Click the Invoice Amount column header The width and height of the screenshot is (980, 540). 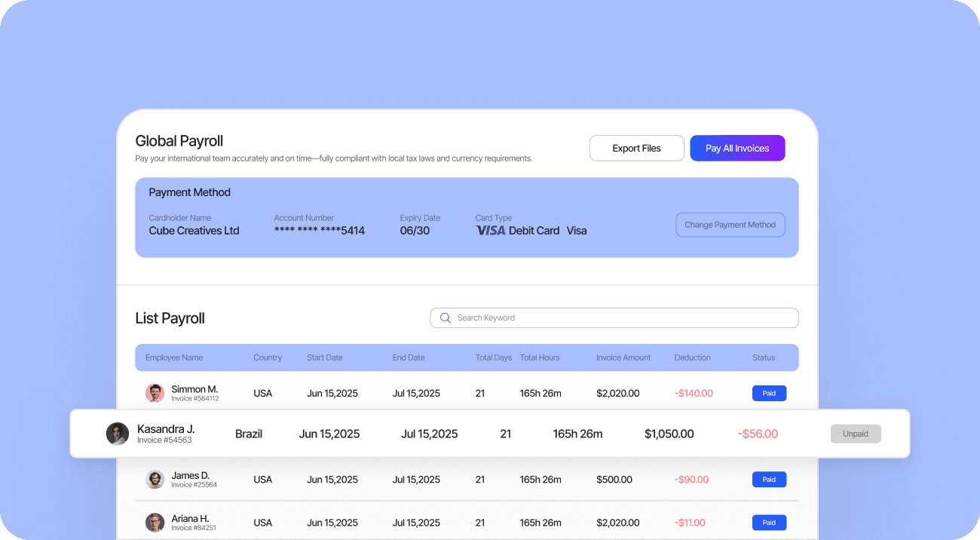pos(623,357)
